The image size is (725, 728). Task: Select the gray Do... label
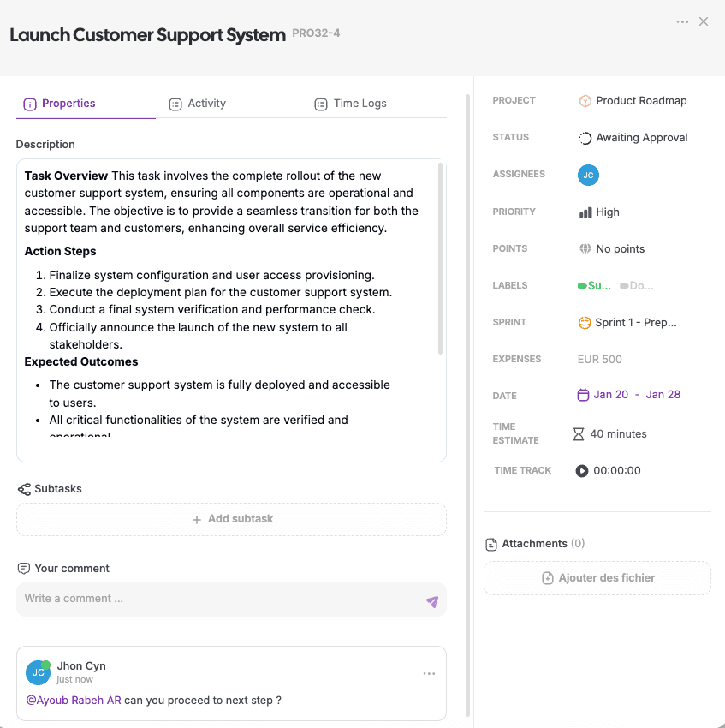636,285
